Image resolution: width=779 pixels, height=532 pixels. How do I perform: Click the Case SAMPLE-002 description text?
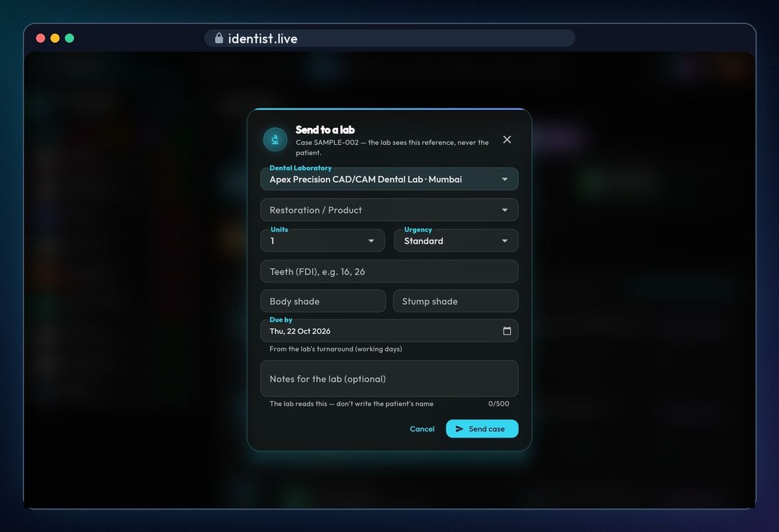click(x=392, y=147)
